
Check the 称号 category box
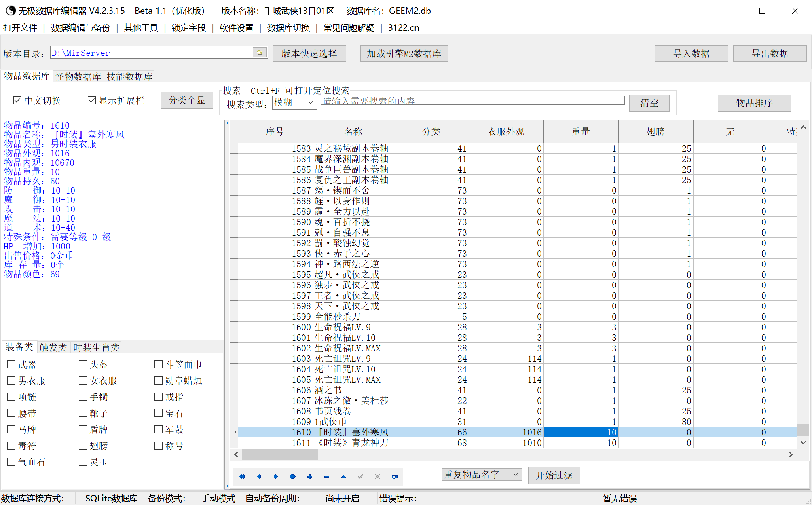159,446
